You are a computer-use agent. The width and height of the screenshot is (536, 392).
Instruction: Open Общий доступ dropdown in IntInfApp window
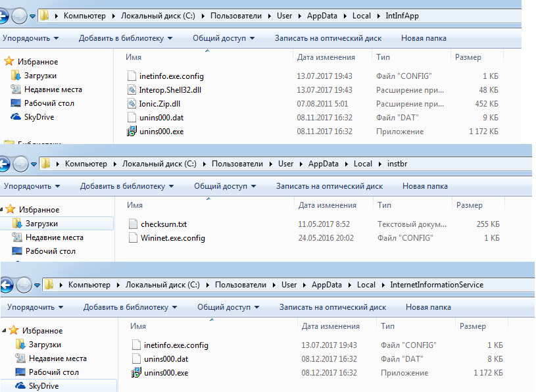pyautogui.click(x=224, y=38)
